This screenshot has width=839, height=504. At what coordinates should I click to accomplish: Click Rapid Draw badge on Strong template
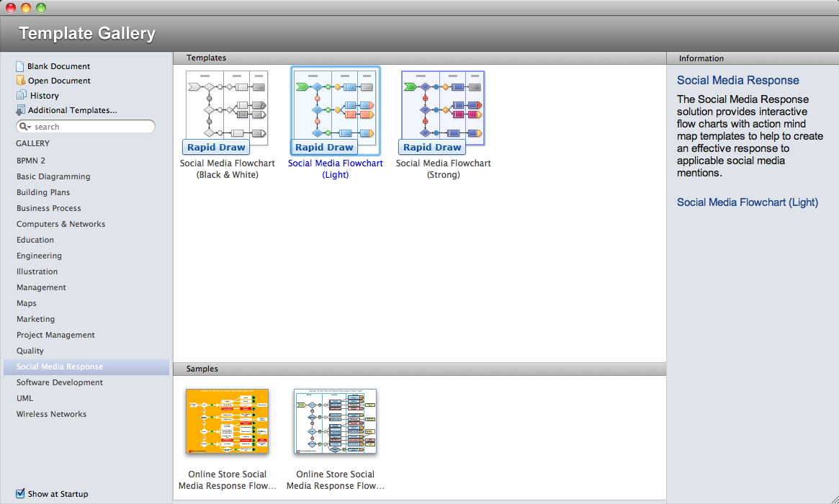[x=432, y=147]
